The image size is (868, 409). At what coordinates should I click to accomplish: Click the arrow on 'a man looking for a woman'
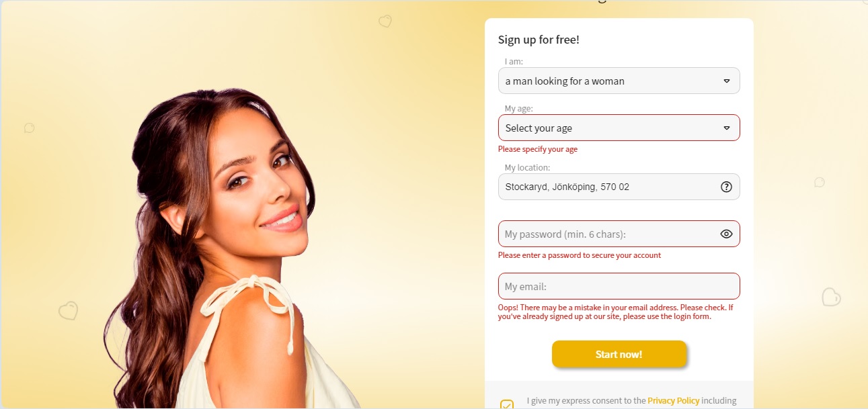(x=726, y=81)
